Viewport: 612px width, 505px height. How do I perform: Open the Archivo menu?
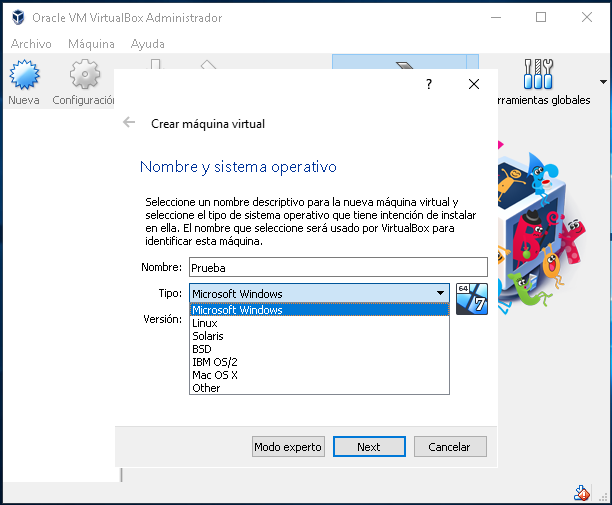31,44
